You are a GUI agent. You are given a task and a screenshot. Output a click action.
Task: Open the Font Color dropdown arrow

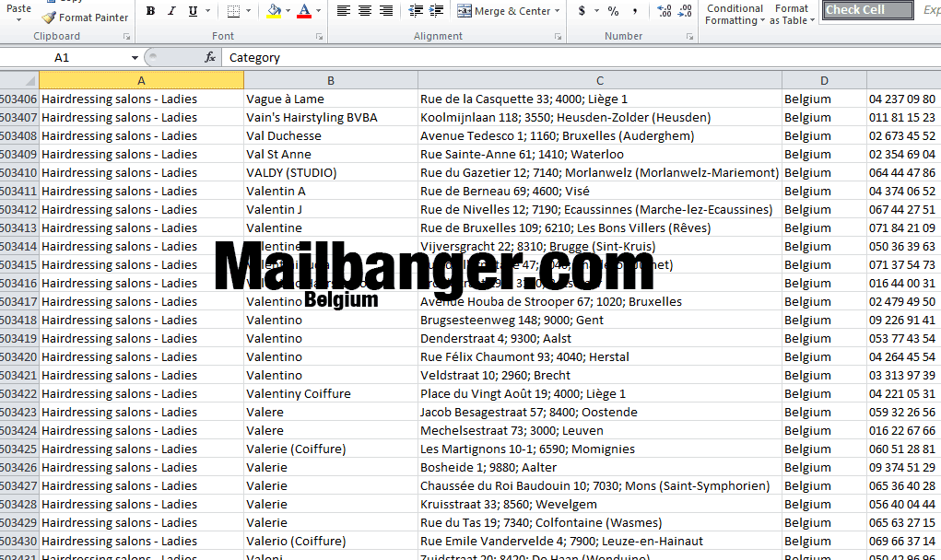318,11
